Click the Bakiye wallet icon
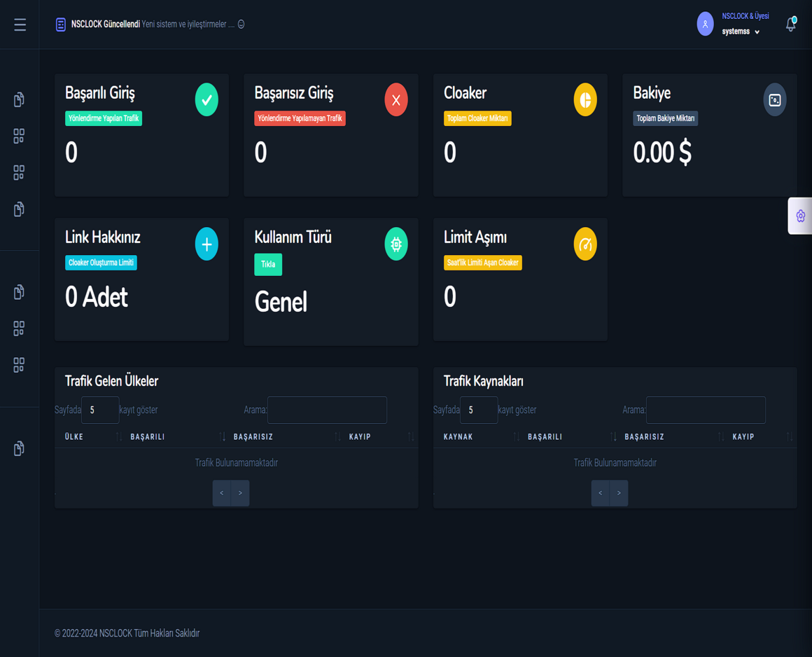Screen dimensions: 812x657 click(774, 99)
